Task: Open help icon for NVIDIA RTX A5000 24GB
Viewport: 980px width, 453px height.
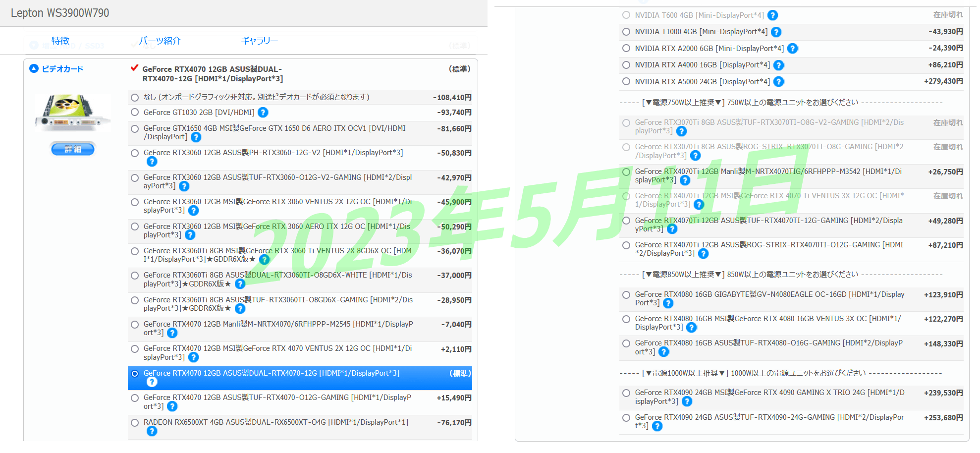Action: [779, 82]
